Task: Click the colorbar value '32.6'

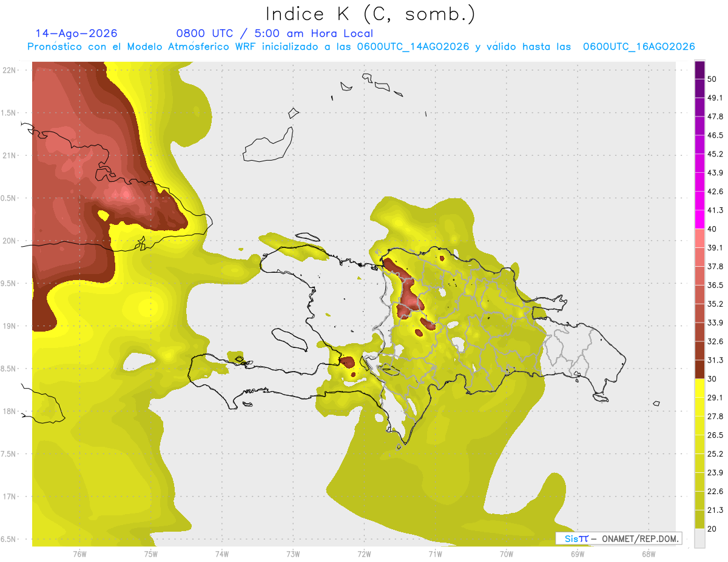Action: [715, 341]
